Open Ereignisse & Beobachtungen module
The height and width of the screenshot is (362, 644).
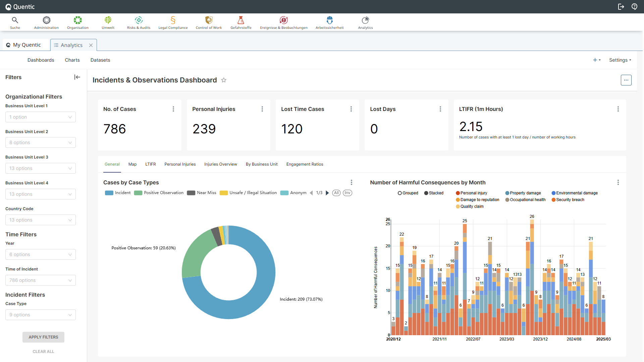click(284, 22)
